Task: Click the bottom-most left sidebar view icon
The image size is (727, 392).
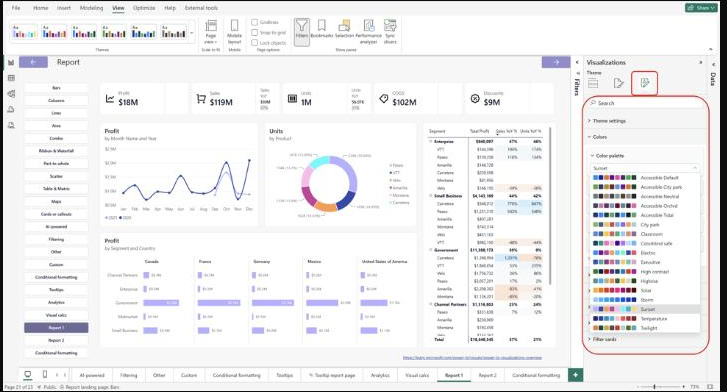Action: (x=11, y=125)
